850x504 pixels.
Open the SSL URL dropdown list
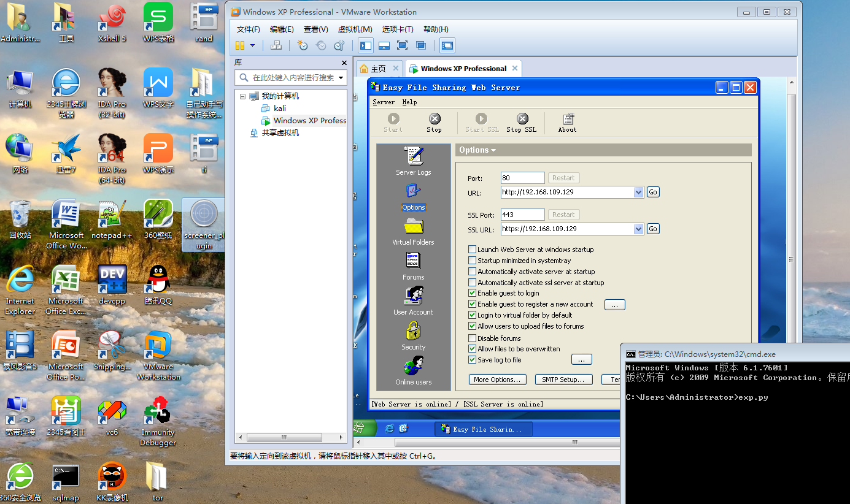point(639,229)
